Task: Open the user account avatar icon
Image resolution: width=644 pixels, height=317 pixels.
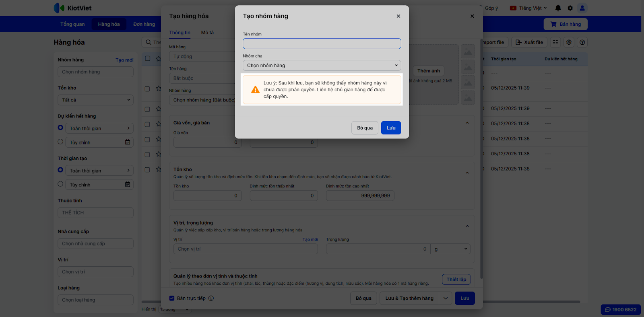Action: (582, 8)
